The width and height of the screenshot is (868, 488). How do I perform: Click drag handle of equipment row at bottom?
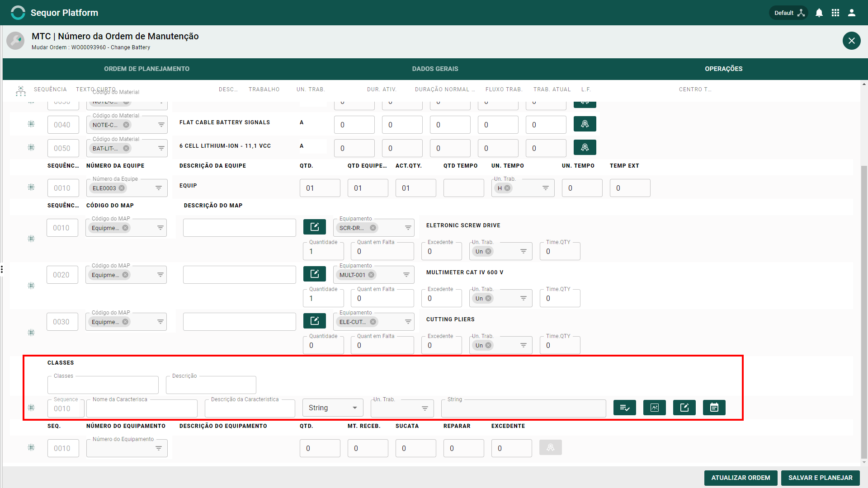[x=31, y=447]
